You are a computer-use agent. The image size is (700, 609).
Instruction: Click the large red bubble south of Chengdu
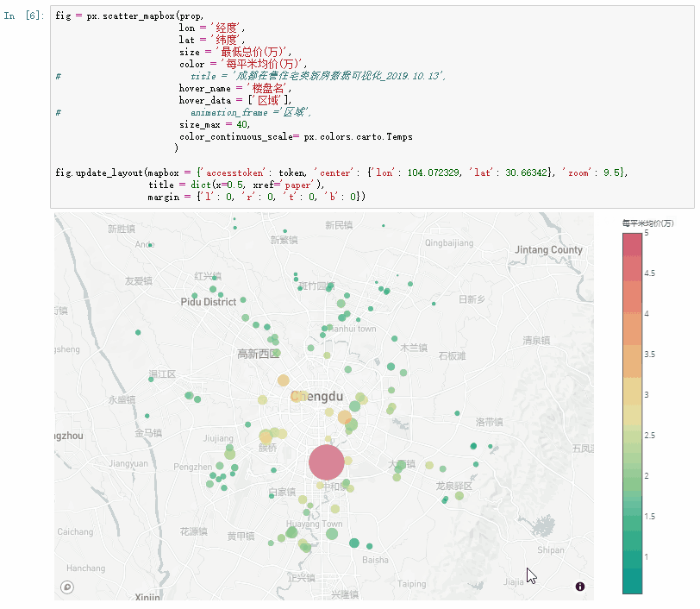point(327,462)
